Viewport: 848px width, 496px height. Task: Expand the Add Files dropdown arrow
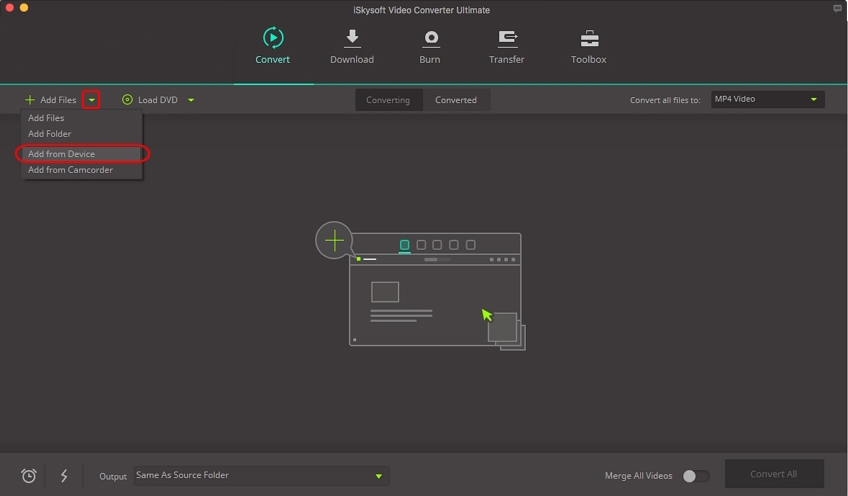click(x=91, y=100)
